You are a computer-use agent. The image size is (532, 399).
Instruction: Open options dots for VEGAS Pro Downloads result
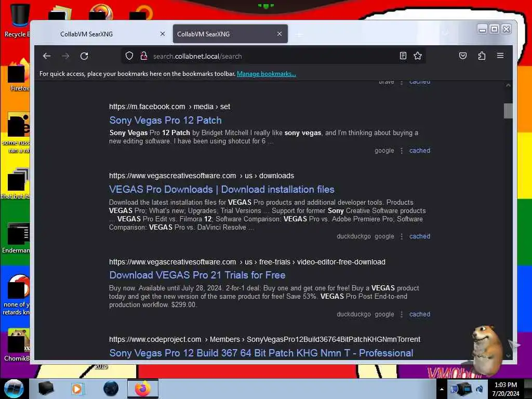402,236
